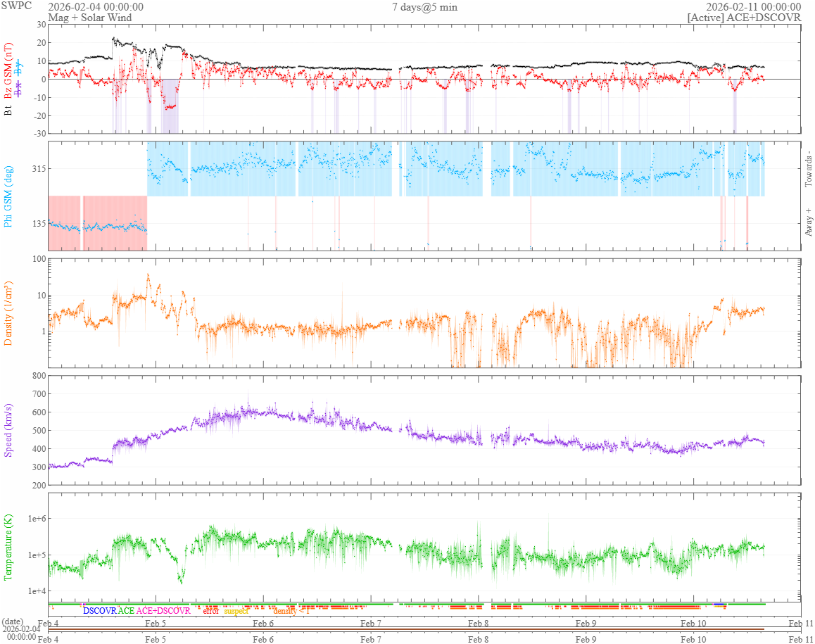Click the green 'Temperature (K)' axis label
This screenshot has width=815, height=644.
(x=8, y=548)
